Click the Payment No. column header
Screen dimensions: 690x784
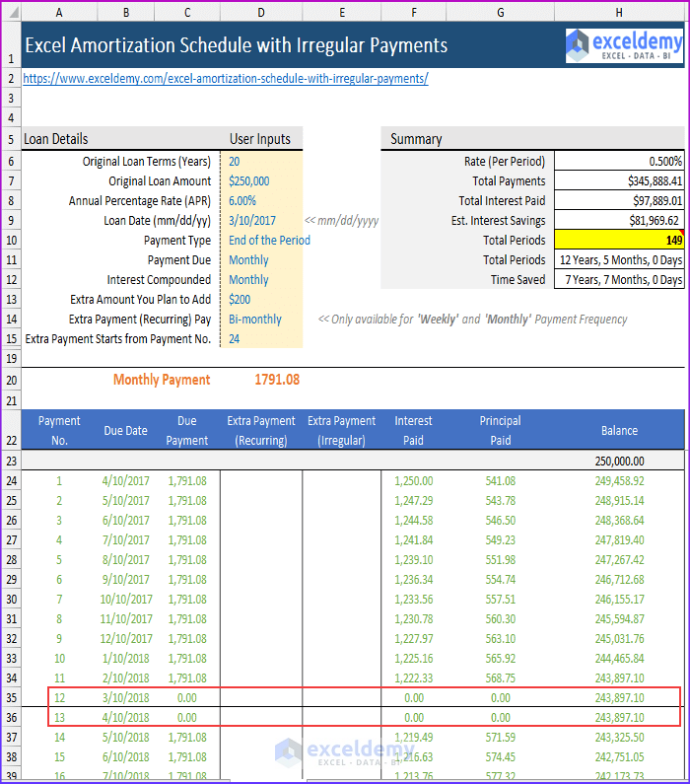(59, 431)
